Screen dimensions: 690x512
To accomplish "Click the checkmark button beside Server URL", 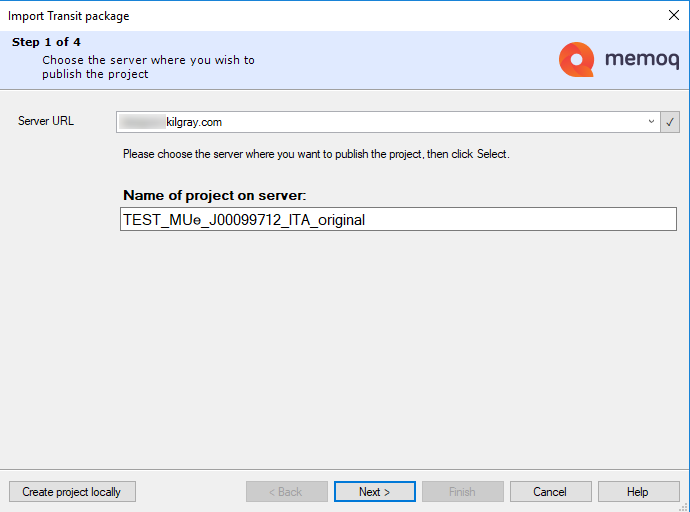I will (x=670, y=122).
